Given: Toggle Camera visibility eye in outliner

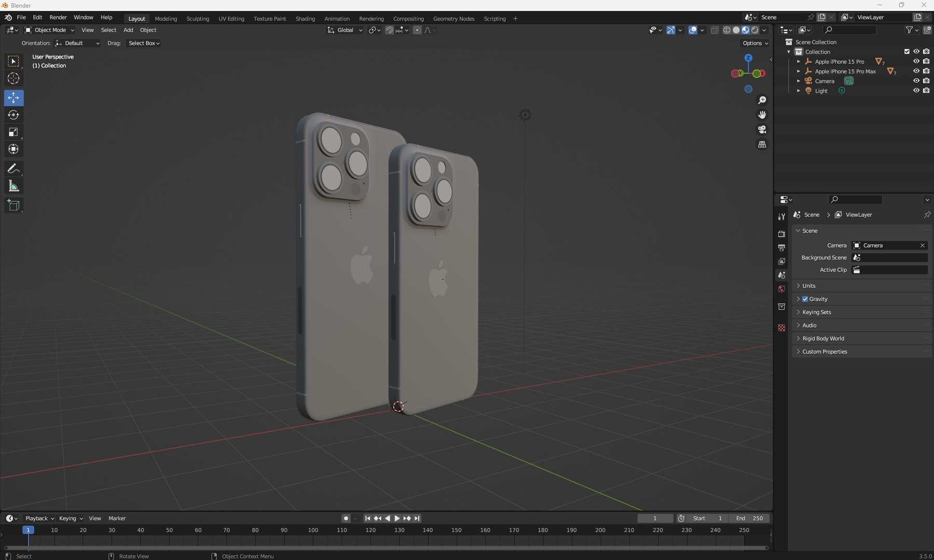Looking at the screenshot, I should point(916,81).
